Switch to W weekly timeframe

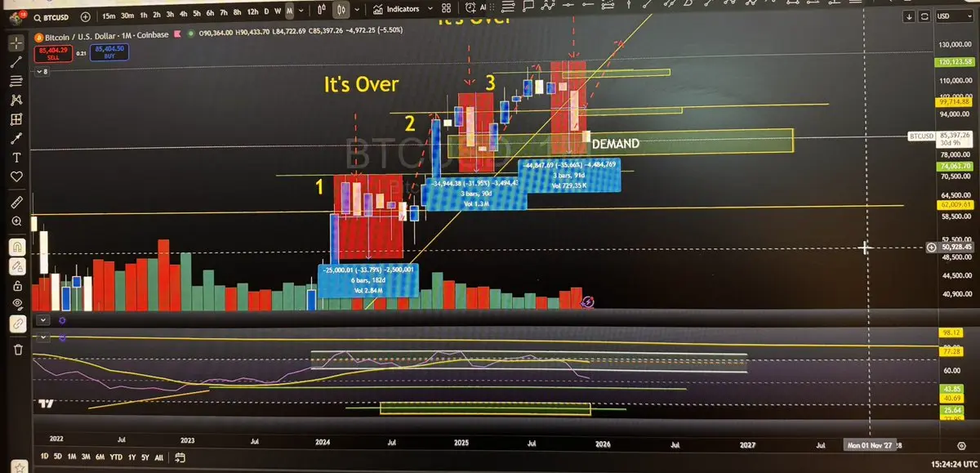[278, 11]
